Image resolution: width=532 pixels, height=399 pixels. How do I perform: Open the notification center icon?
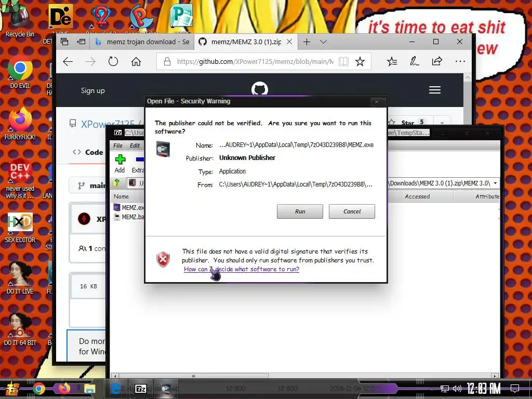coord(515,389)
